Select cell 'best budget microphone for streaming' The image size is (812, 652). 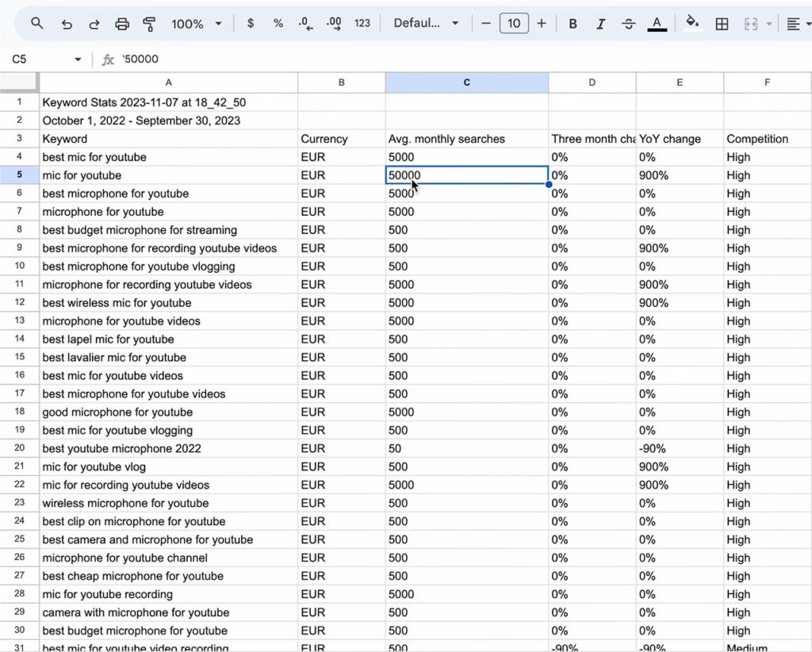(168, 230)
